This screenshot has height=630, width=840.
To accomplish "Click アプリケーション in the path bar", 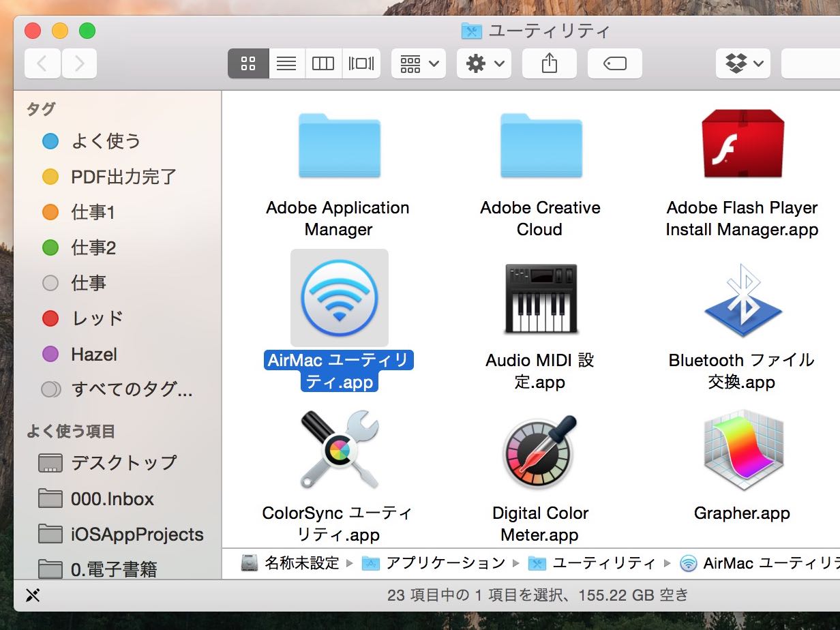I will tap(434, 563).
